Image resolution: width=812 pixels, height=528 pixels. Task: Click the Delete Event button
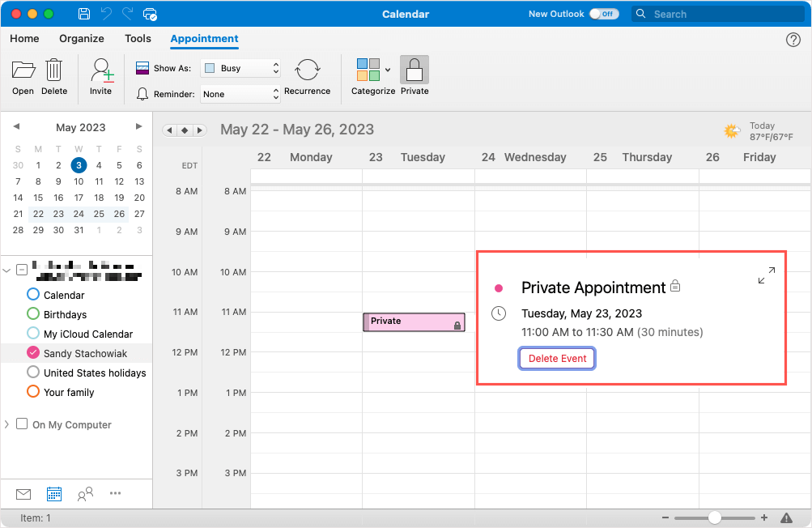[557, 359]
